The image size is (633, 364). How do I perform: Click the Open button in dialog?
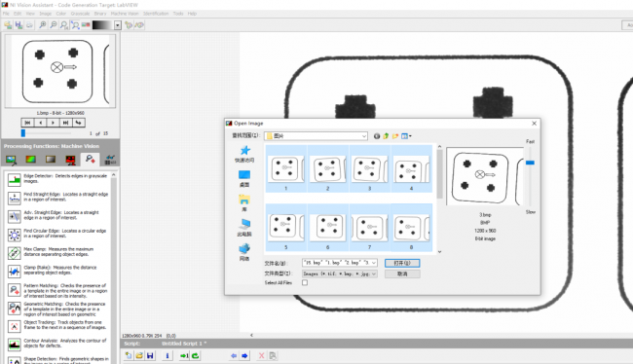click(402, 263)
